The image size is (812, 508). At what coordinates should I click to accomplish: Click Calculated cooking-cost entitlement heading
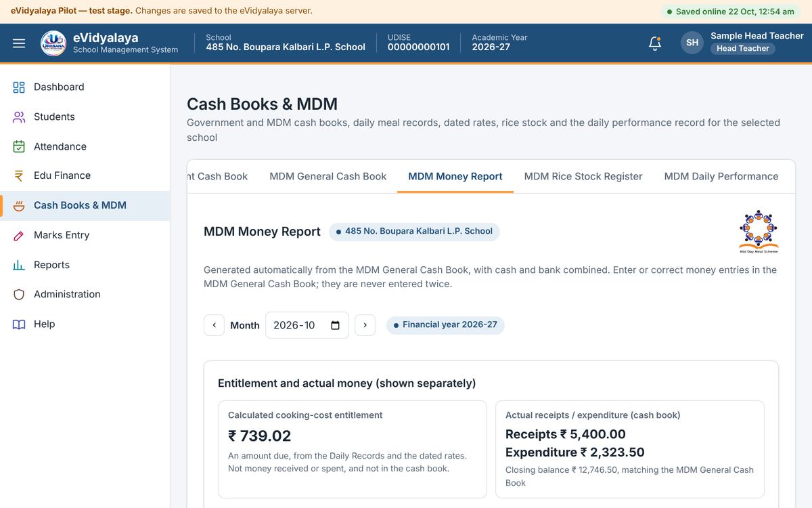coord(305,415)
